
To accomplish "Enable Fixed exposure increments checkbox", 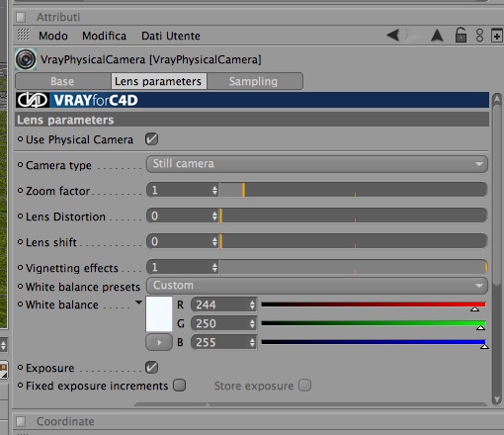I will (180, 385).
